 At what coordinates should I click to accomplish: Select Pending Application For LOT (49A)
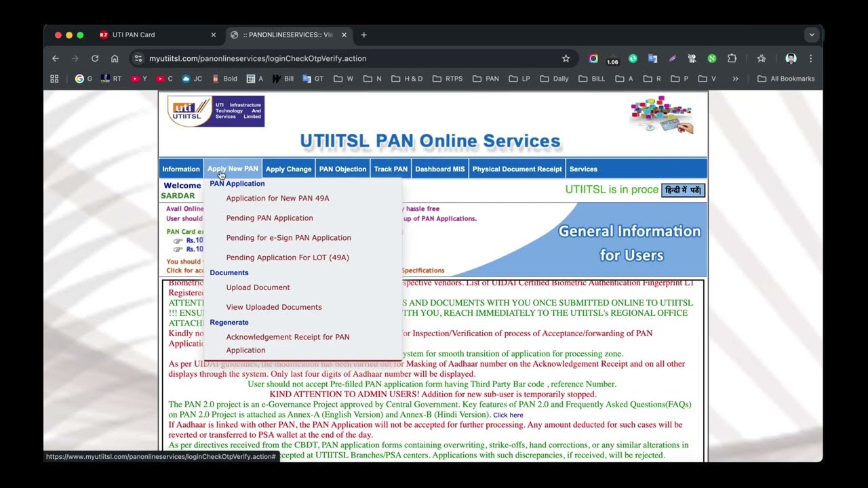click(x=288, y=258)
